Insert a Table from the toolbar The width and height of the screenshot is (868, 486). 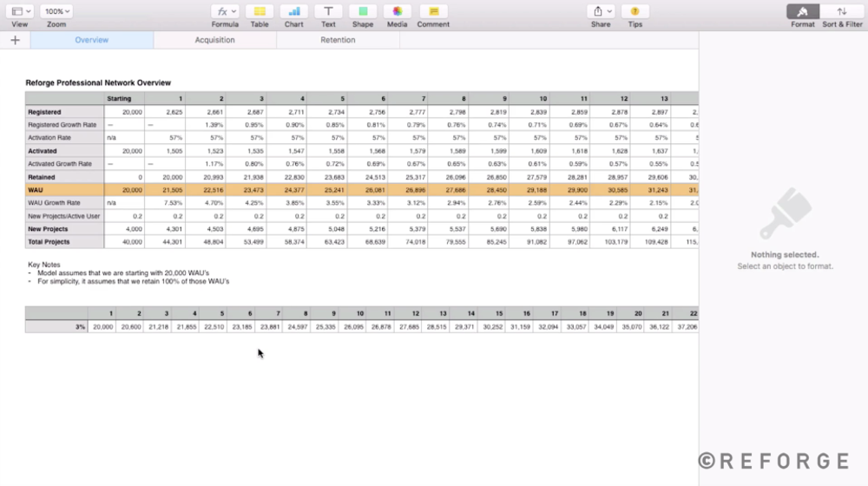coord(259,11)
